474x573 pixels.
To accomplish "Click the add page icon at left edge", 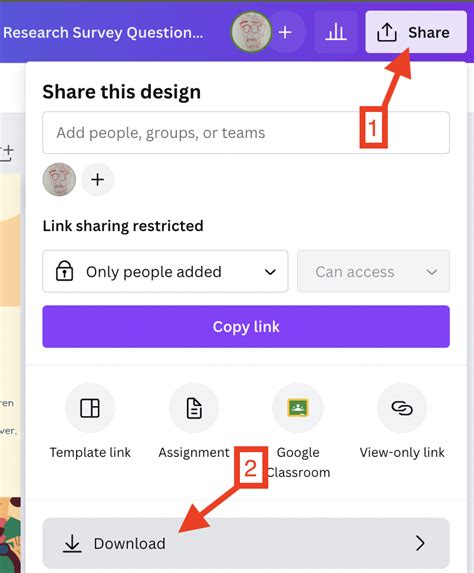I will tap(7, 153).
